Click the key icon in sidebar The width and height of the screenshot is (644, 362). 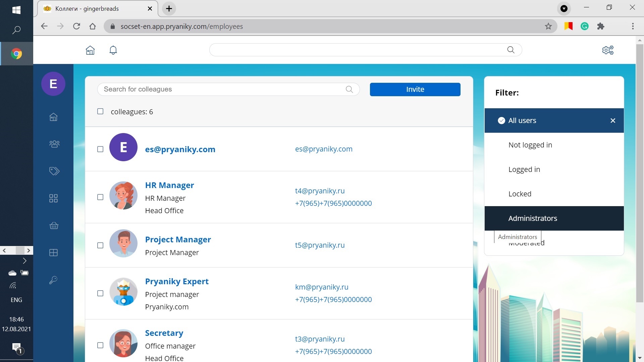(53, 280)
